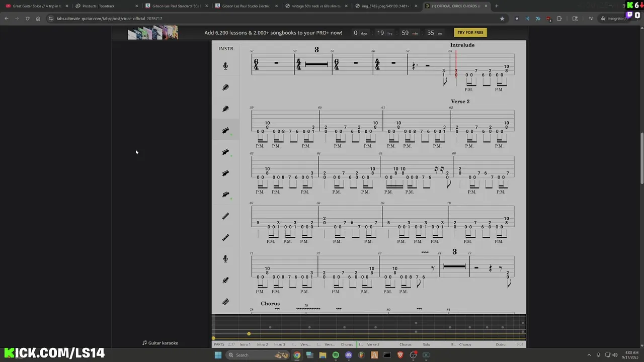
Task: Switch to the Great Guitar Solos tab
Action: pos(36,6)
